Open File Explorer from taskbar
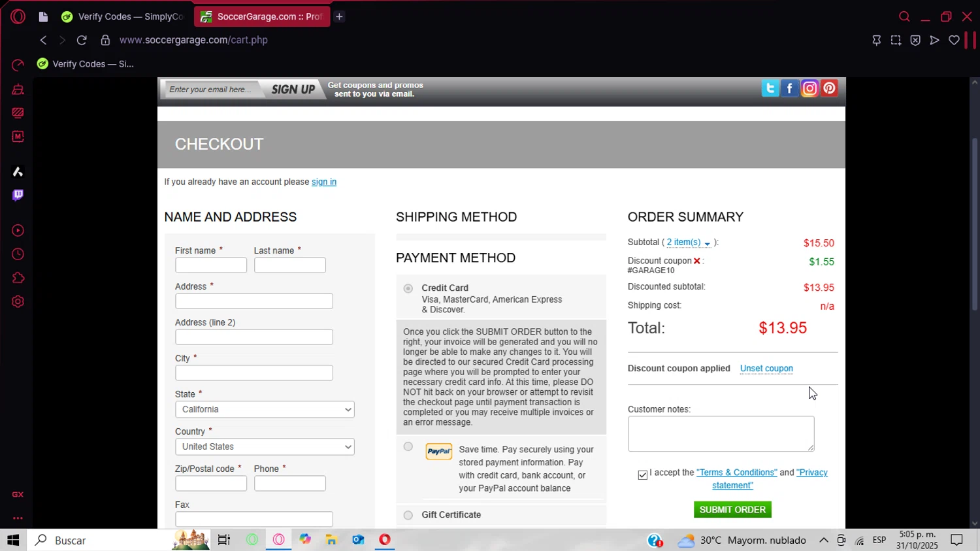Screen dimensions: 980x551 (331, 540)
